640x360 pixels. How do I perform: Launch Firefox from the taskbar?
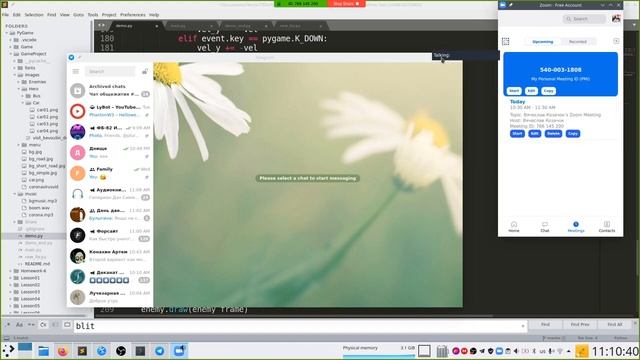pyautogui.click(x=62, y=351)
